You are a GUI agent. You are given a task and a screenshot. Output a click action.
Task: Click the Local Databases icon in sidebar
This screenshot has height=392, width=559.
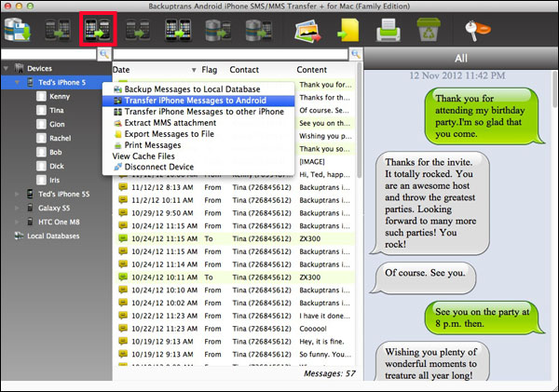pos(19,236)
